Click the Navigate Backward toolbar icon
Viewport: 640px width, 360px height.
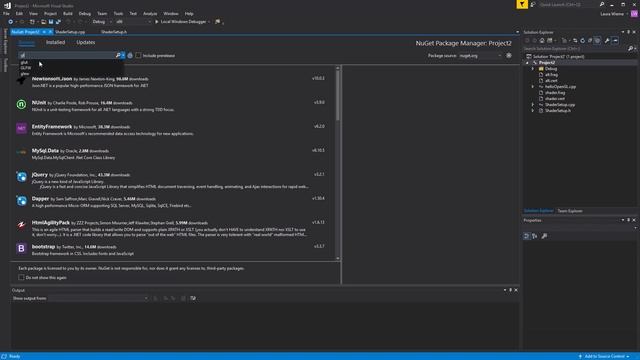pyautogui.click(x=11, y=22)
